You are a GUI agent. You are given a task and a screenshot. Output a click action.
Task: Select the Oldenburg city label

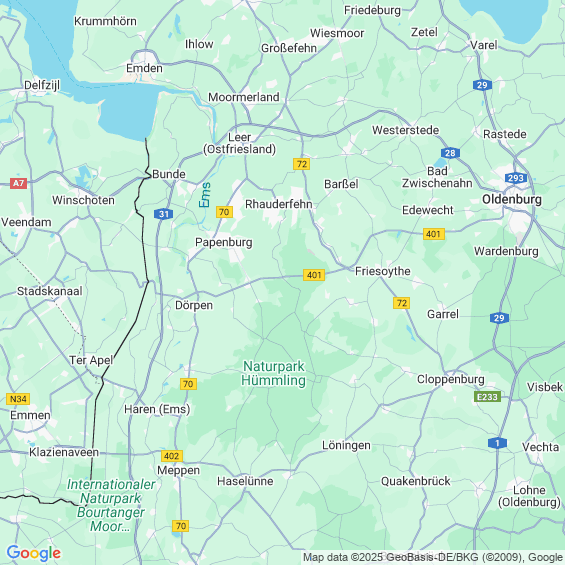pos(512,199)
